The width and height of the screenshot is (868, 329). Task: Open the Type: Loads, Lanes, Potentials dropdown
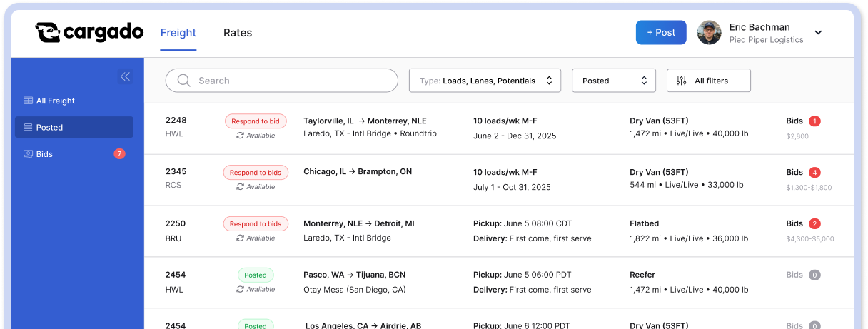tap(485, 81)
